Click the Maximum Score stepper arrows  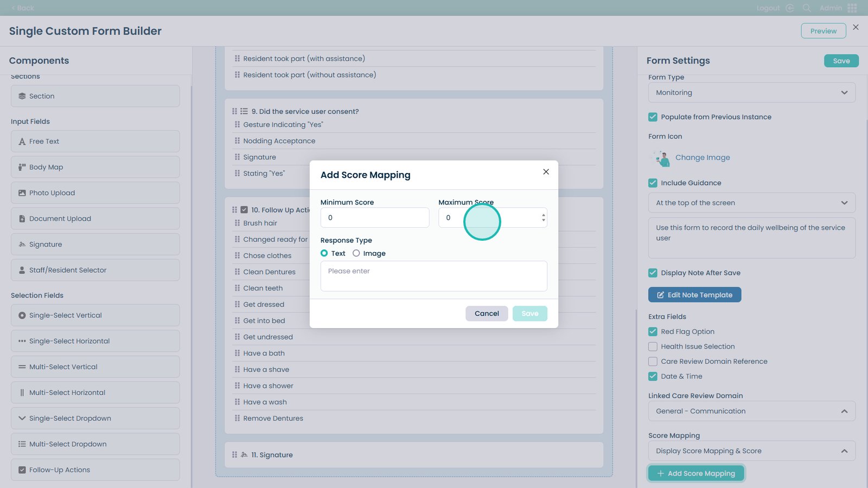tap(543, 217)
